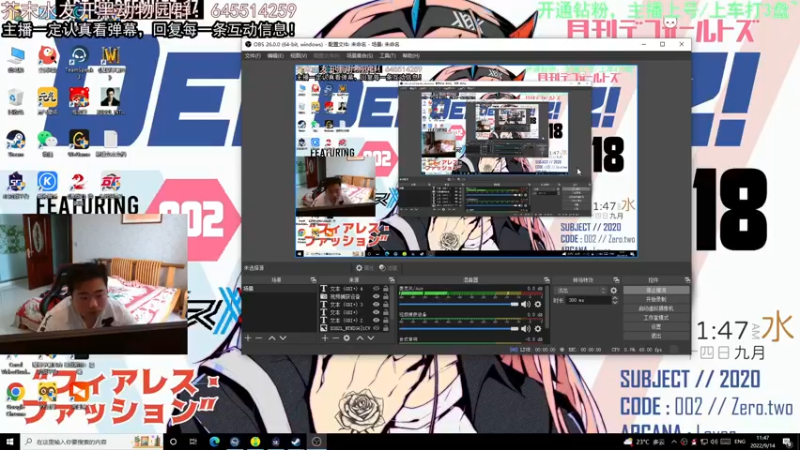
Task: Toggle visibility of the video capture device source
Action: tap(377, 296)
